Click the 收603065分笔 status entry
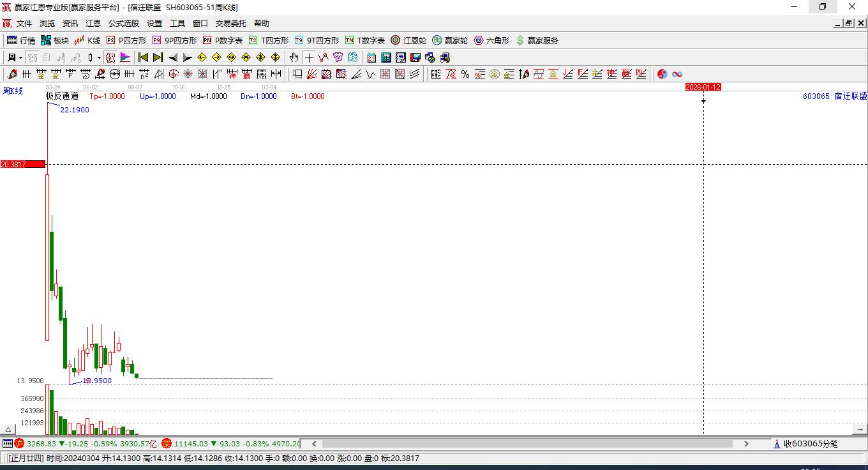This screenshot has height=470, width=868. 805,444
